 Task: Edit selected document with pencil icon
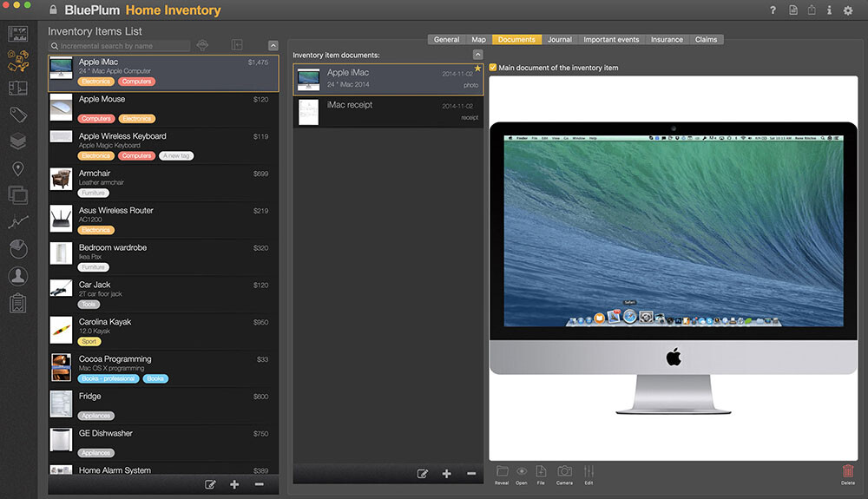point(423,474)
